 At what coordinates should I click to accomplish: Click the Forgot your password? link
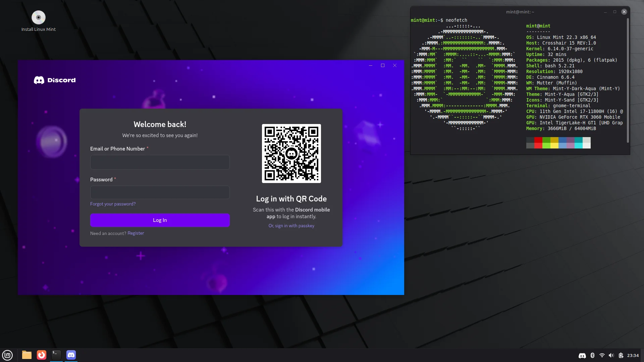[113, 204]
